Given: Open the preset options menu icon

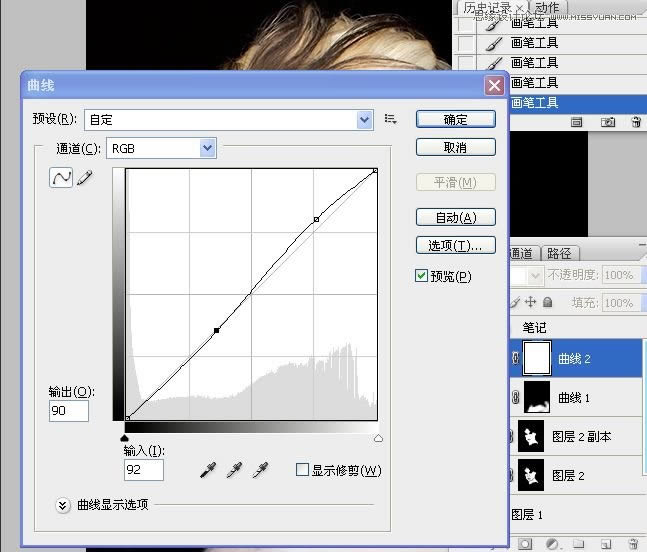Looking at the screenshot, I should click(x=390, y=119).
